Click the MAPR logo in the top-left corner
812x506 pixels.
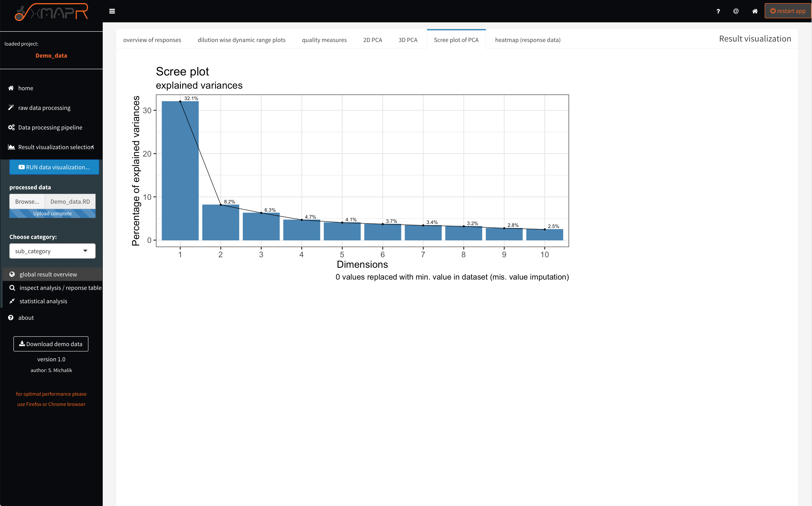51,12
